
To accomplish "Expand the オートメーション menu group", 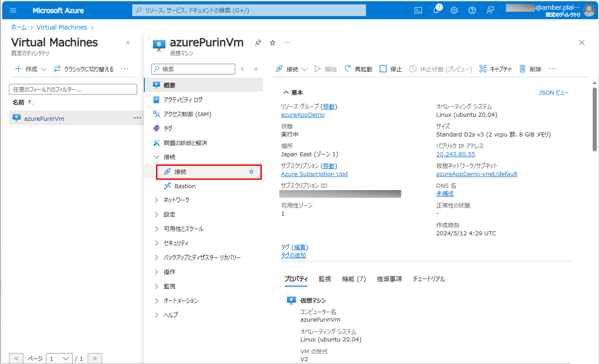I will pyautogui.click(x=156, y=301).
